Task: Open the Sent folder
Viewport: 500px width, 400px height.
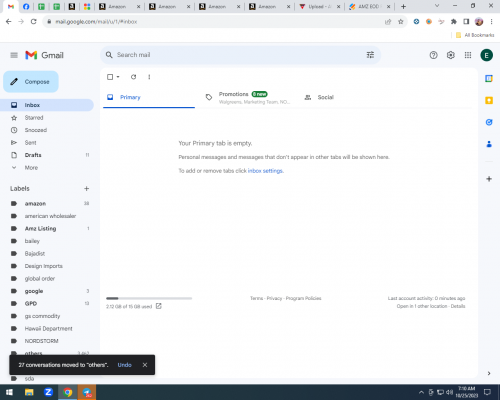Action: (x=47, y=143)
